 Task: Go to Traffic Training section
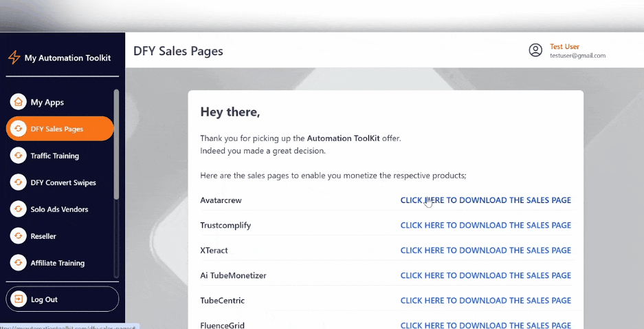pyautogui.click(x=60, y=156)
